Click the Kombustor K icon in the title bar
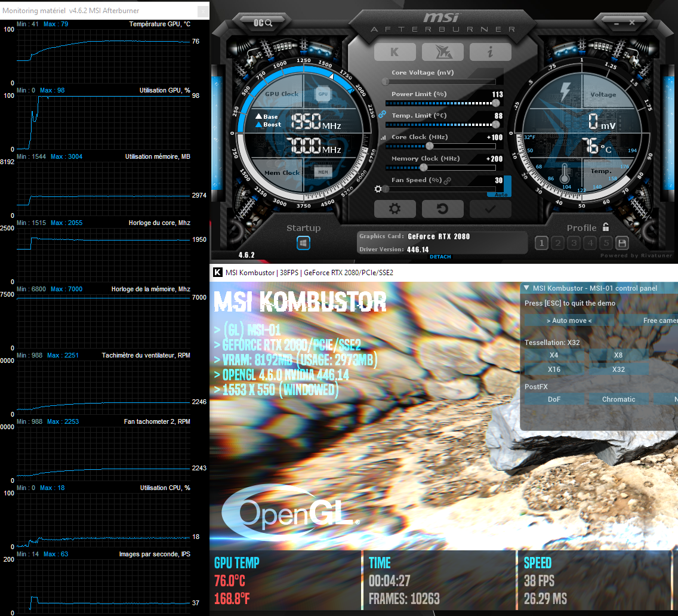Screen dimensions: 678x616 tap(217, 272)
